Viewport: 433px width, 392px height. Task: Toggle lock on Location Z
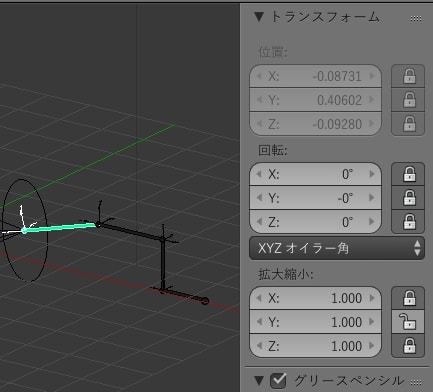(x=408, y=124)
